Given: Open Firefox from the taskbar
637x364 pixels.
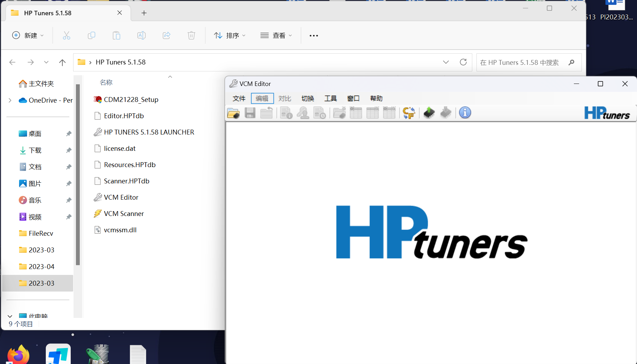Looking at the screenshot, I should 18,355.
